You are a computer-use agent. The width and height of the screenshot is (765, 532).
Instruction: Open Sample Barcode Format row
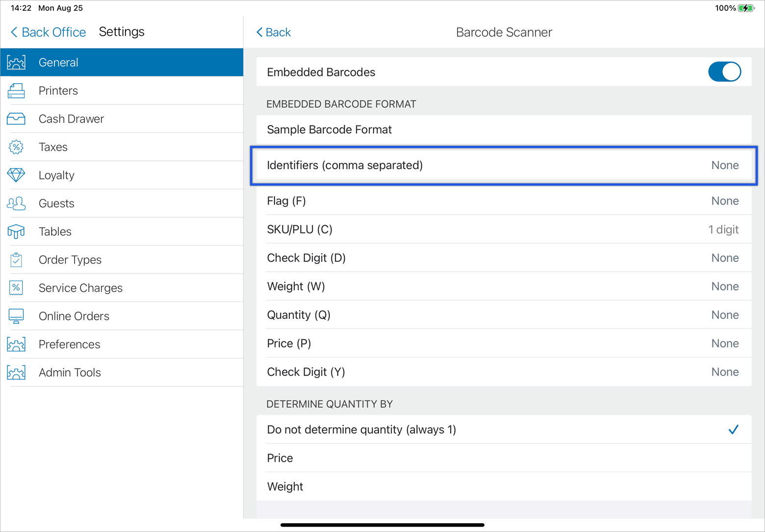[504, 129]
